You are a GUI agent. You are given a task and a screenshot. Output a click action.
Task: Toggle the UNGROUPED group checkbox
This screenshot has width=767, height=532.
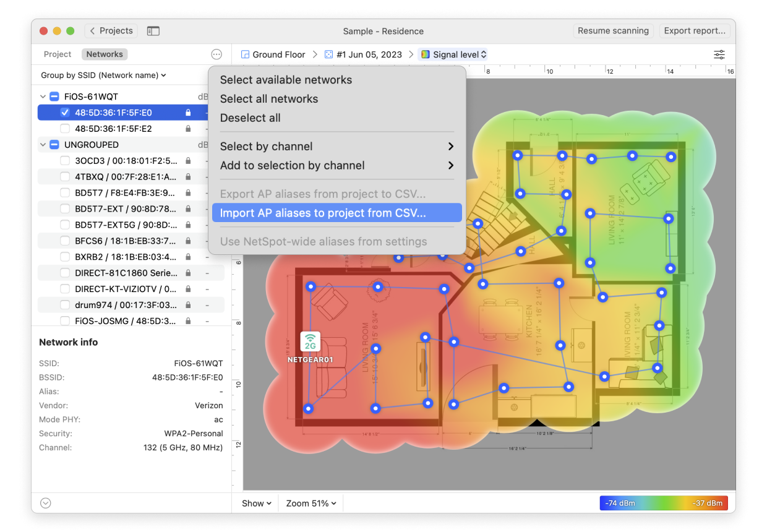(54, 145)
